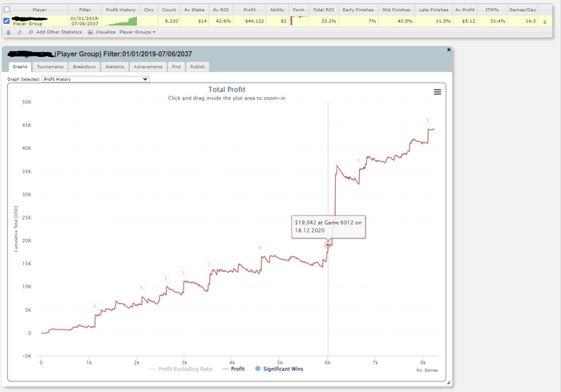Toggle the Significant Wins legend series
Image resolution: width=561 pixels, height=392 pixels.
(279, 369)
